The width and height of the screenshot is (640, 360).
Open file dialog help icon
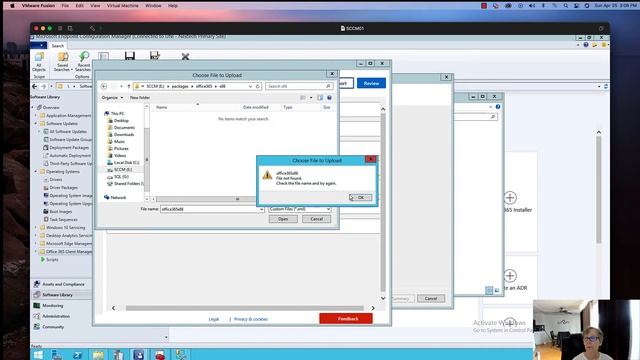point(329,98)
